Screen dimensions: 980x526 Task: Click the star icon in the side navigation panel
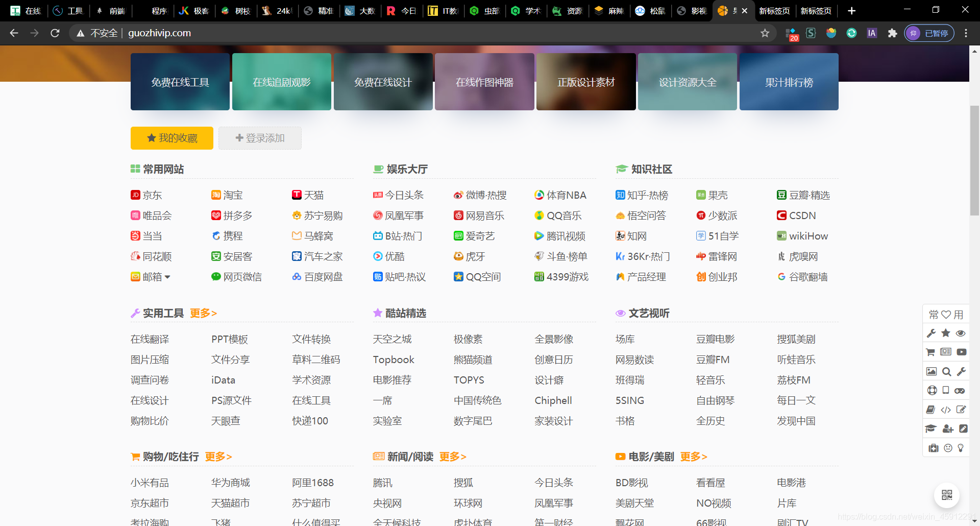946,333
